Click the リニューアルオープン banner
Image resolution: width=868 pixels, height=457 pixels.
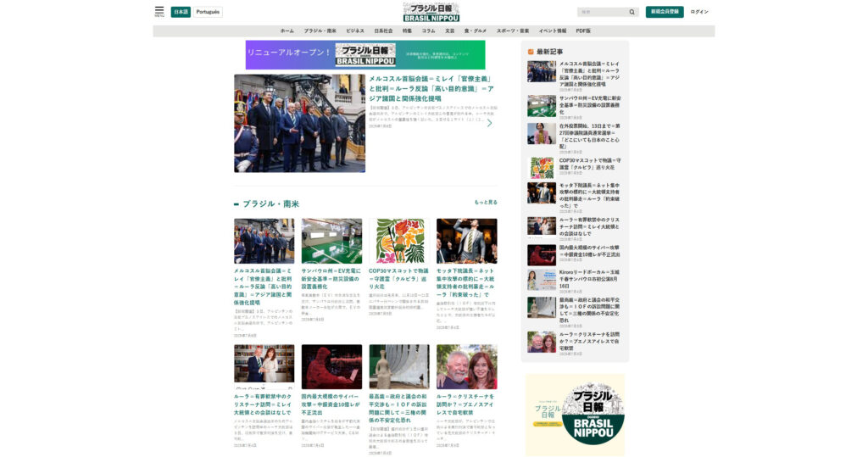365,54
